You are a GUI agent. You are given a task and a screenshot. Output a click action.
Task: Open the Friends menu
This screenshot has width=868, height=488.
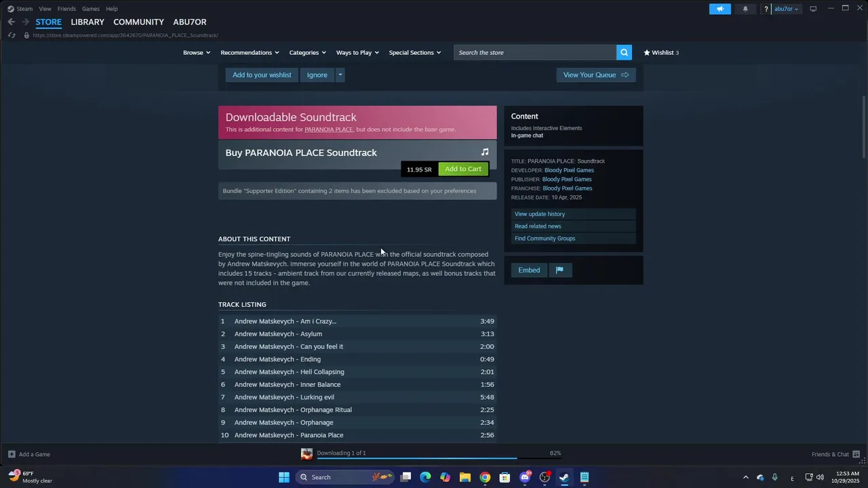click(x=66, y=9)
